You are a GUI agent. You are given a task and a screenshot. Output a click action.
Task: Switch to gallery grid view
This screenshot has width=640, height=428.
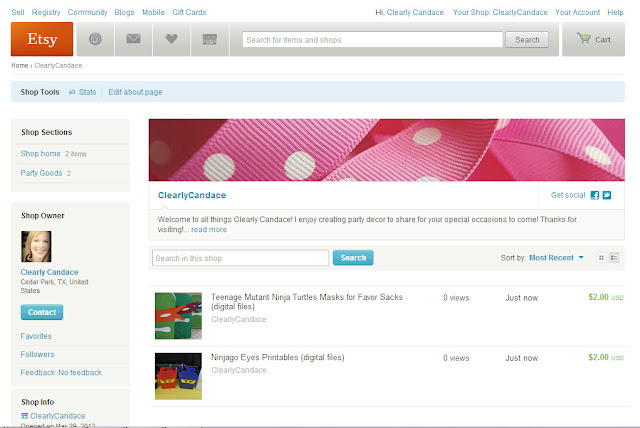tap(601, 258)
